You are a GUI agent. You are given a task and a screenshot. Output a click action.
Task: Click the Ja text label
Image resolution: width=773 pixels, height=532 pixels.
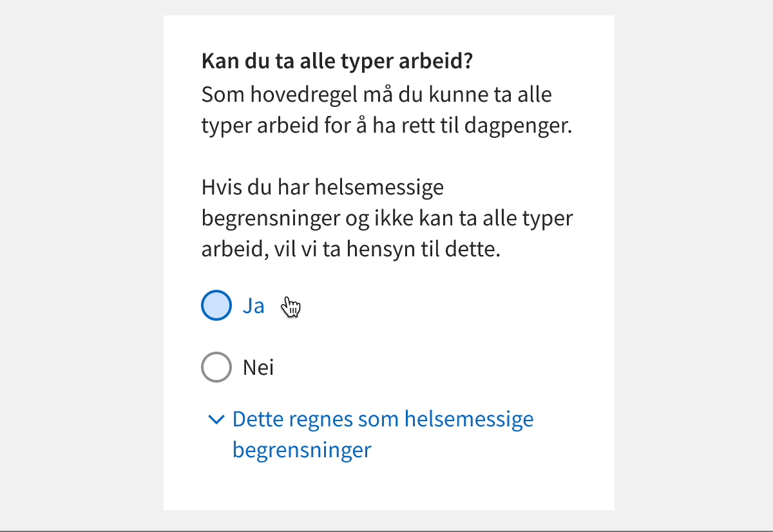point(254,305)
